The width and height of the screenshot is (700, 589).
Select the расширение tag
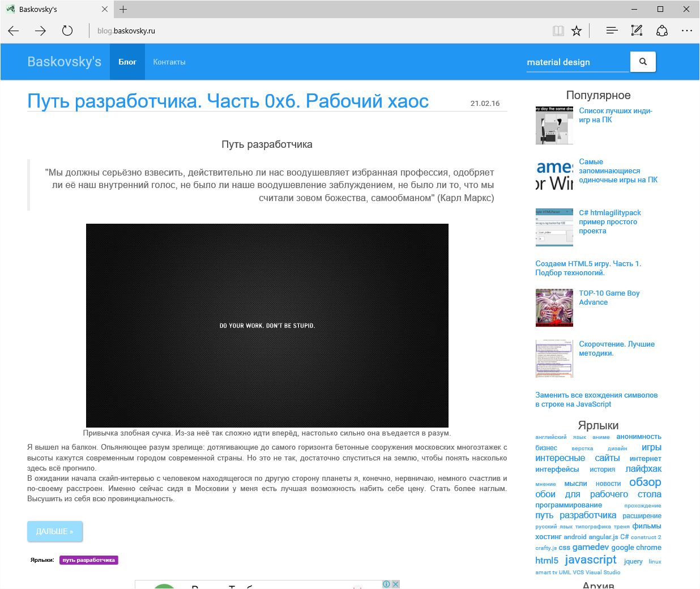(642, 515)
